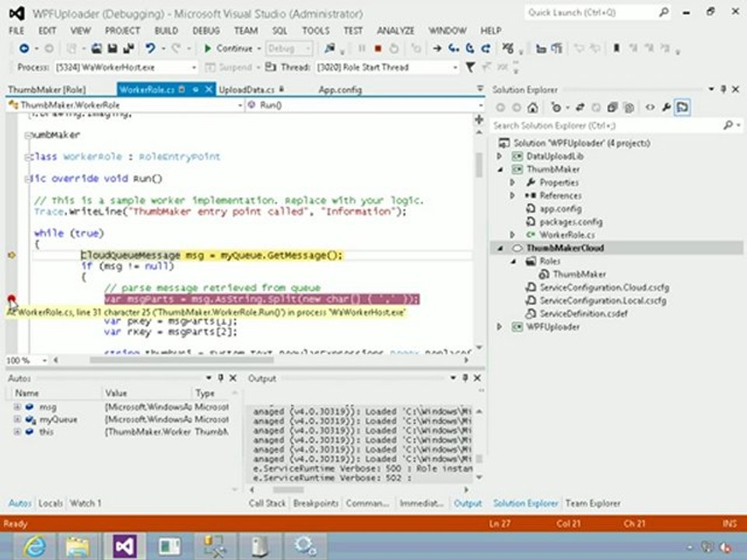747x560 pixels.
Task: Toggle the Preview Selected Items icon
Action: 682,107
